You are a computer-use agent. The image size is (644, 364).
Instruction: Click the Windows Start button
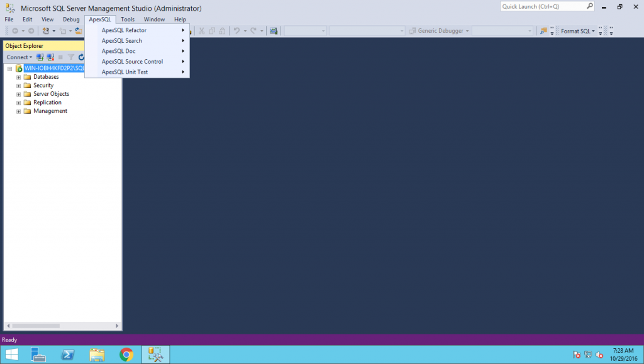(11, 354)
